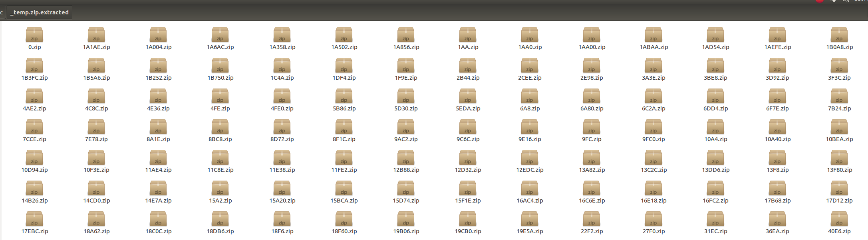Select the 9AC2.zip icon
The height and width of the screenshot is (240, 868).
point(406,127)
